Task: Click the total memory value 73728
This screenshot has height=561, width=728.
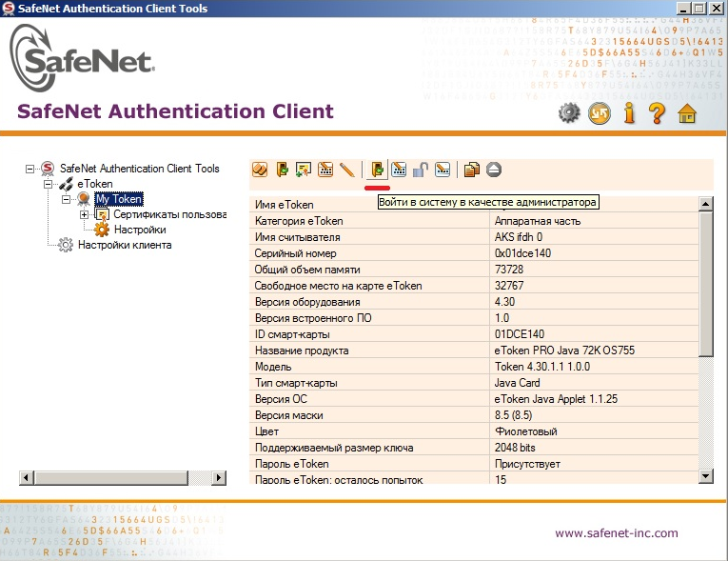Action: pos(509,270)
